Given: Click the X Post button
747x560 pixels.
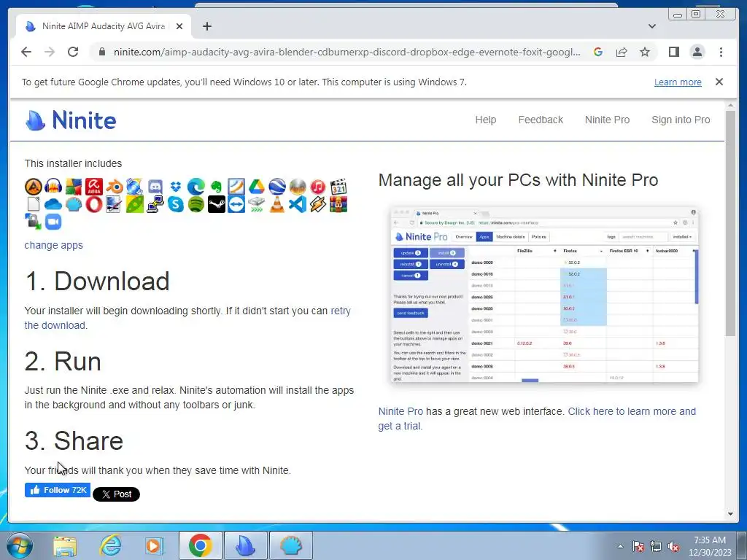Looking at the screenshot, I should [x=116, y=494].
